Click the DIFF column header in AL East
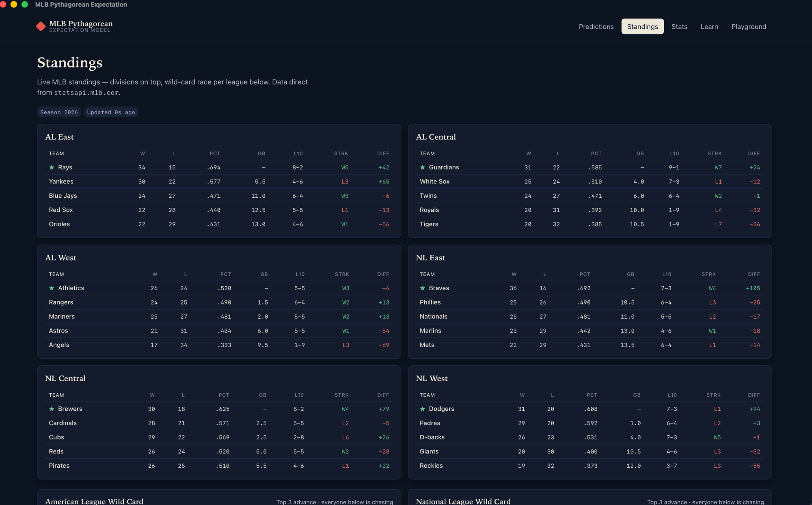Image resolution: width=812 pixels, height=505 pixels. (383, 153)
